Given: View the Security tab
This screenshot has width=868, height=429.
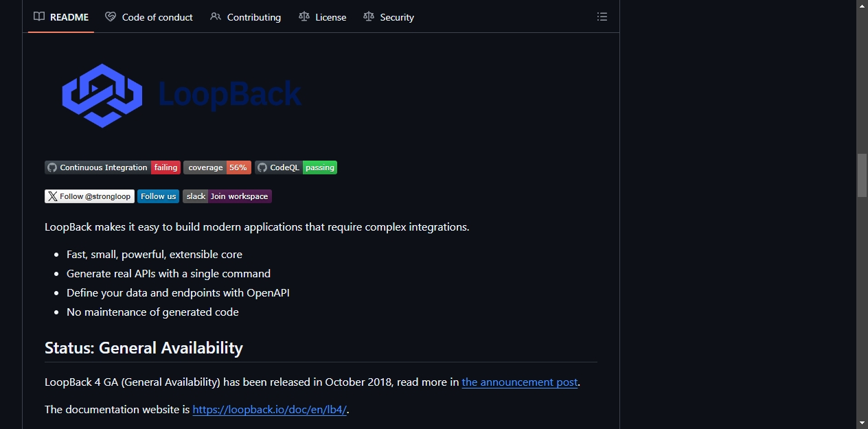Looking at the screenshot, I should tap(389, 17).
